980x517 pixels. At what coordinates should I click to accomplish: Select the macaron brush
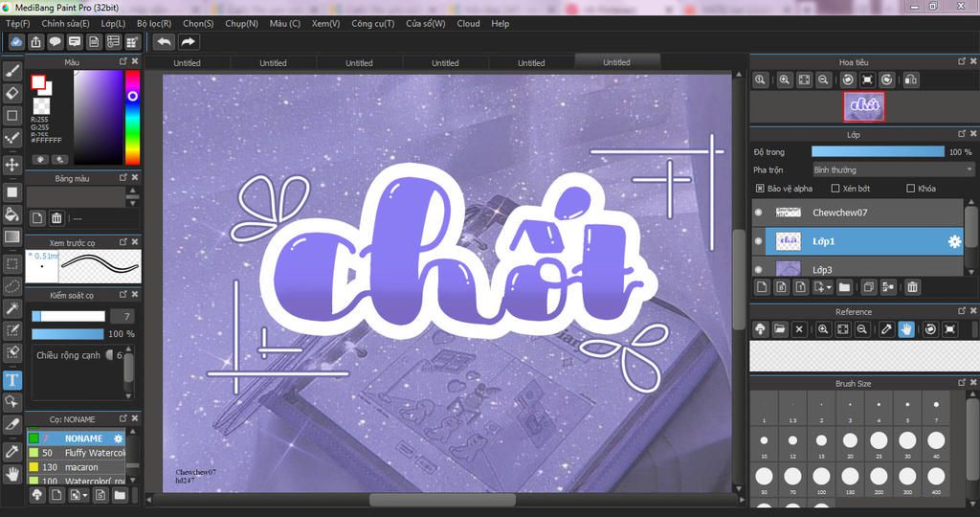(x=76, y=467)
